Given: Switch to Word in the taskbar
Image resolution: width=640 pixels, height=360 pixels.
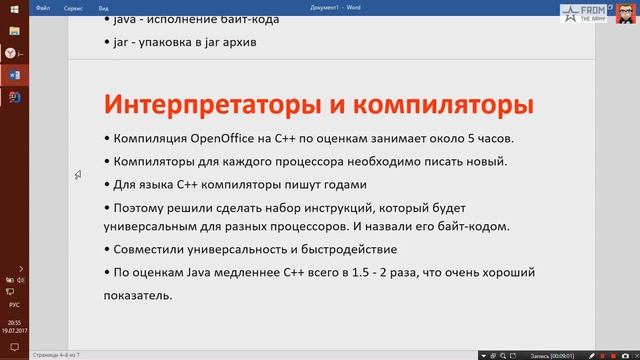Looking at the screenshot, I should click(15, 75).
